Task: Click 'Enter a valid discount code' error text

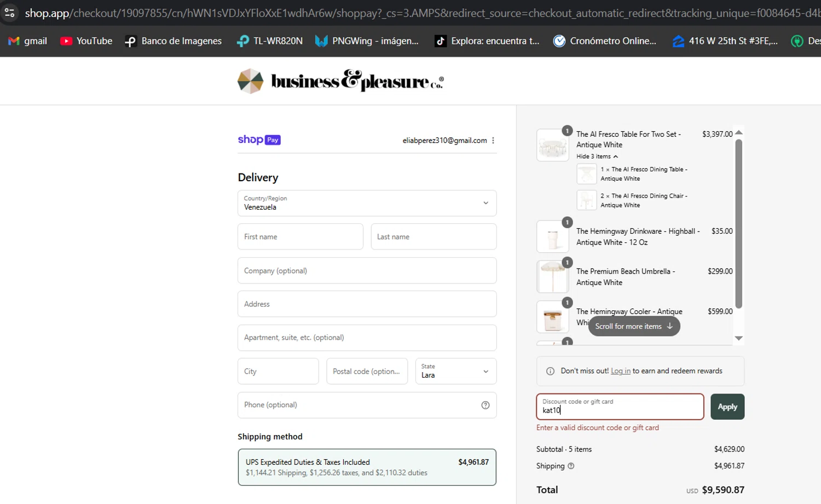Action: pyautogui.click(x=598, y=428)
